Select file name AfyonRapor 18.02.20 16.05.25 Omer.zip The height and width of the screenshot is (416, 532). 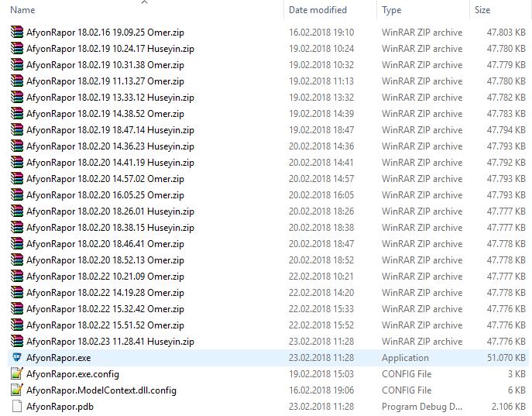105,195
